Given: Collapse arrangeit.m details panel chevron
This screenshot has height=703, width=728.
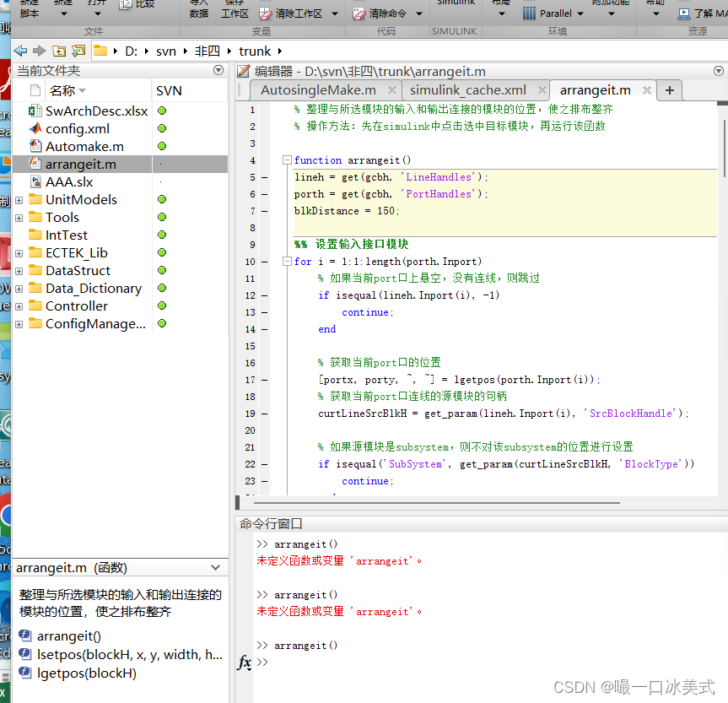Looking at the screenshot, I should tap(215, 567).
